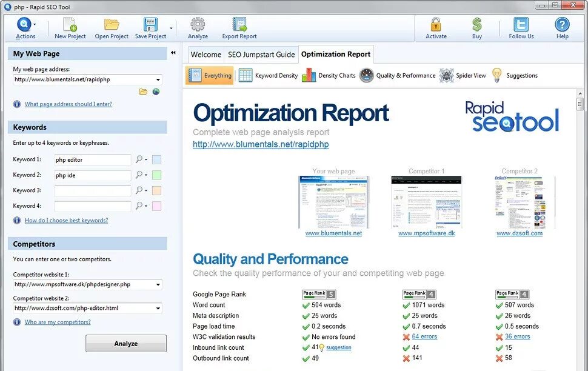Click the PageRank 5 badge

click(x=319, y=294)
